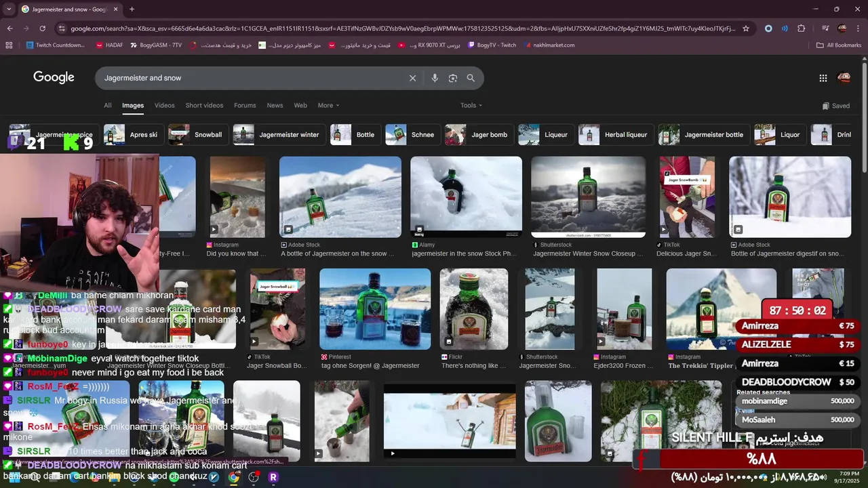
Task: Expand the Tools dropdown
Action: tap(471, 106)
